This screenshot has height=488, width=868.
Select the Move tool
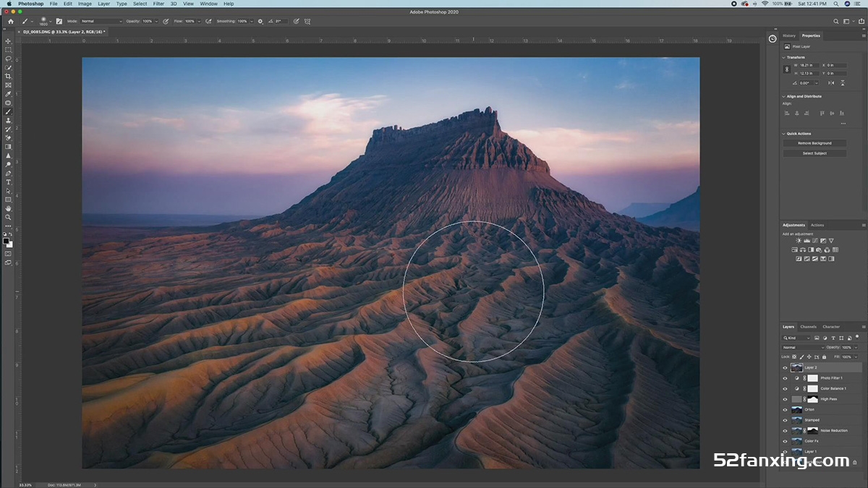tap(9, 40)
